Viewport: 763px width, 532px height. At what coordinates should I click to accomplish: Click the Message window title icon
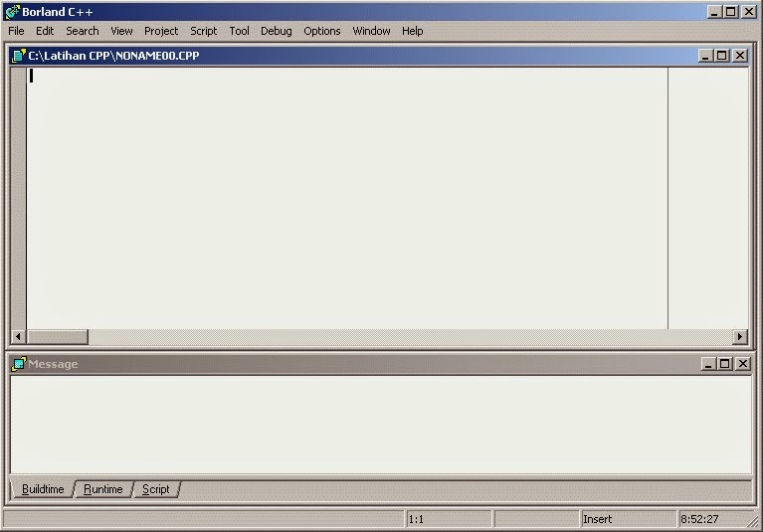(19, 364)
